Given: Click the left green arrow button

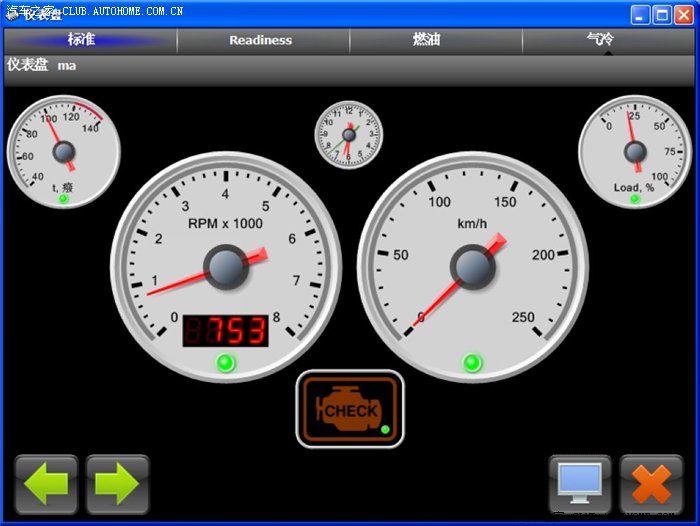Looking at the screenshot, I should point(46,485).
